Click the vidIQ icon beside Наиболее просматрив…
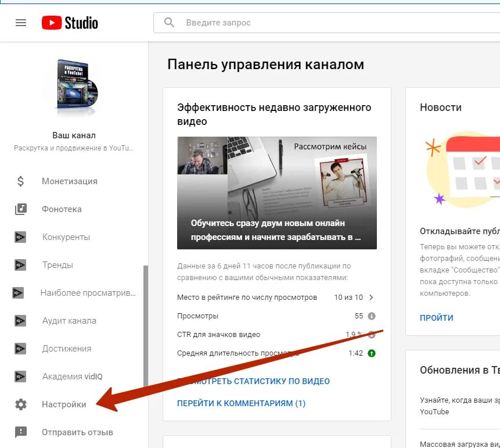 (18, 293)
